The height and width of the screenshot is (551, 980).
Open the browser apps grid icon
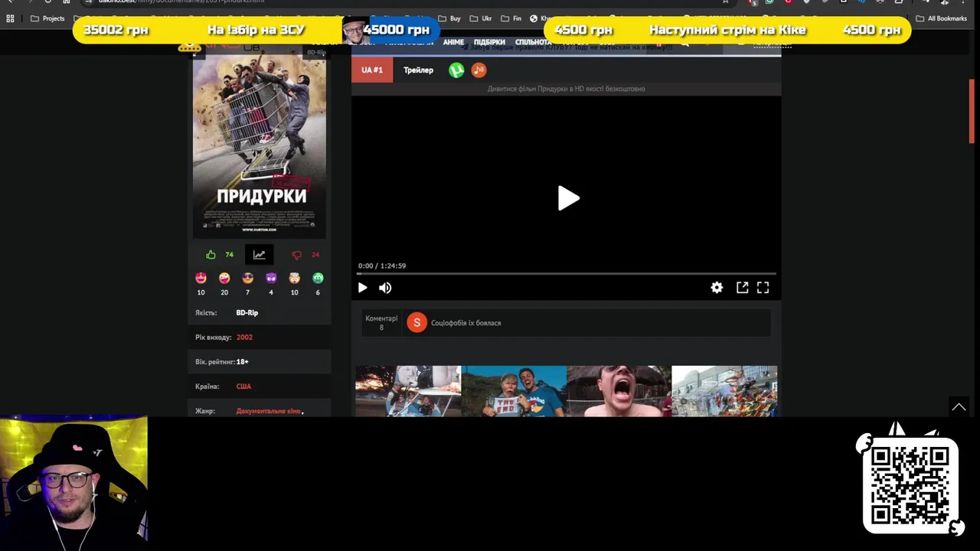[10, 18]
